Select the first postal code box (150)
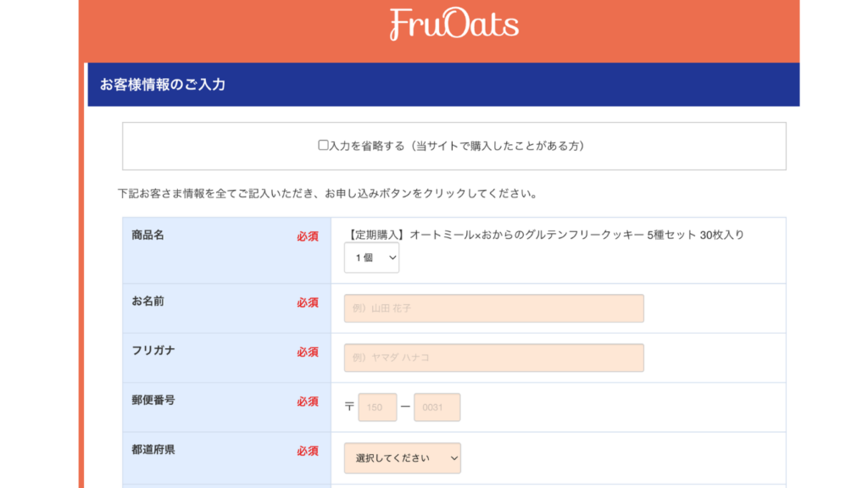The width and height of the screenshot is (868, 488). click(x=377, y=408)
